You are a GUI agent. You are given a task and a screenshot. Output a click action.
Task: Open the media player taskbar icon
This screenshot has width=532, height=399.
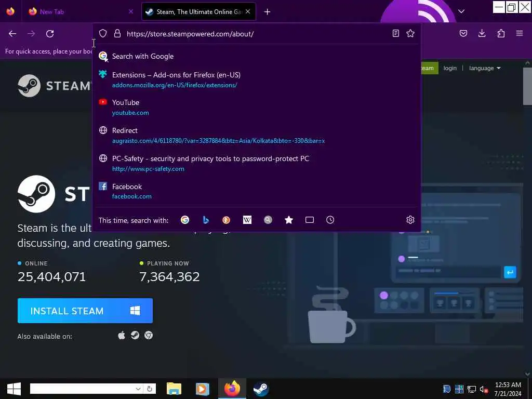(203, 389)
